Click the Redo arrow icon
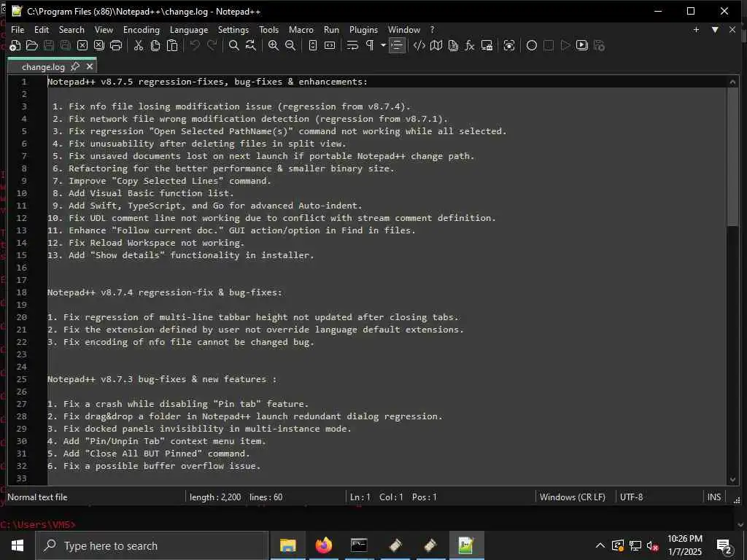The width and height of the screenshot is (747, 560). tap(212, 46)
